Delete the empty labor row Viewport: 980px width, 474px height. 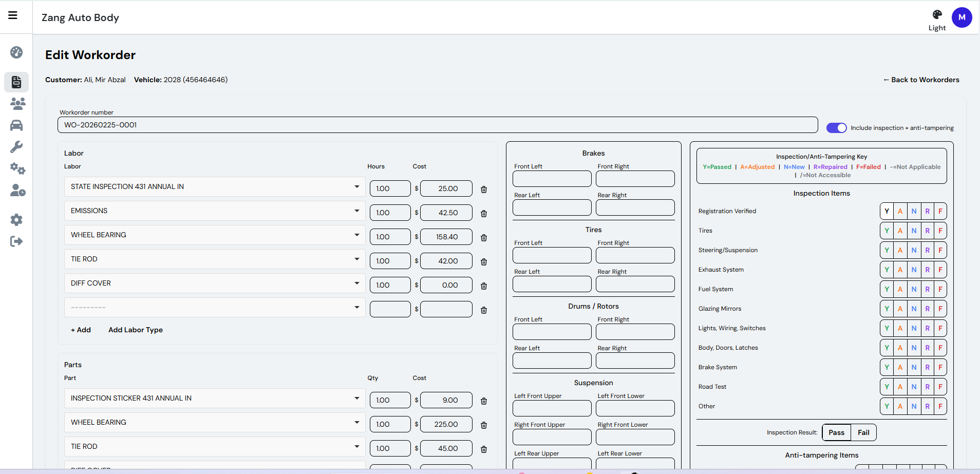tap(484, 310)
